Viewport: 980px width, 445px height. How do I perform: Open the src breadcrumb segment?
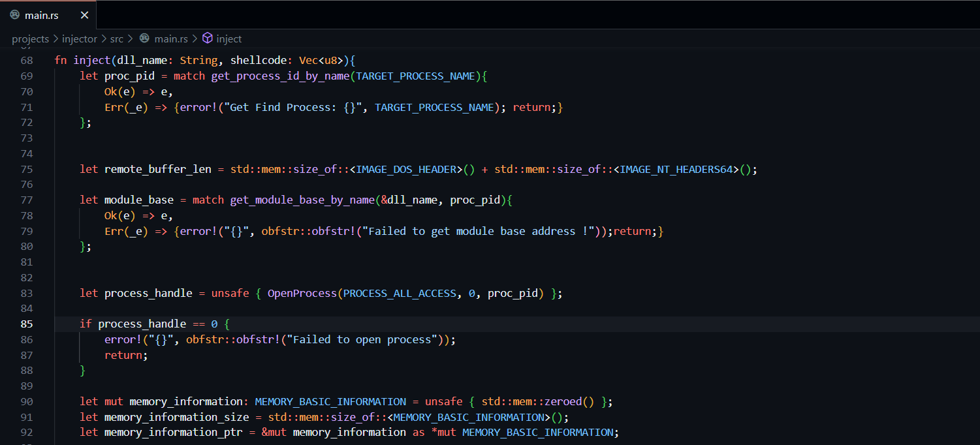(x=116, y=39)
